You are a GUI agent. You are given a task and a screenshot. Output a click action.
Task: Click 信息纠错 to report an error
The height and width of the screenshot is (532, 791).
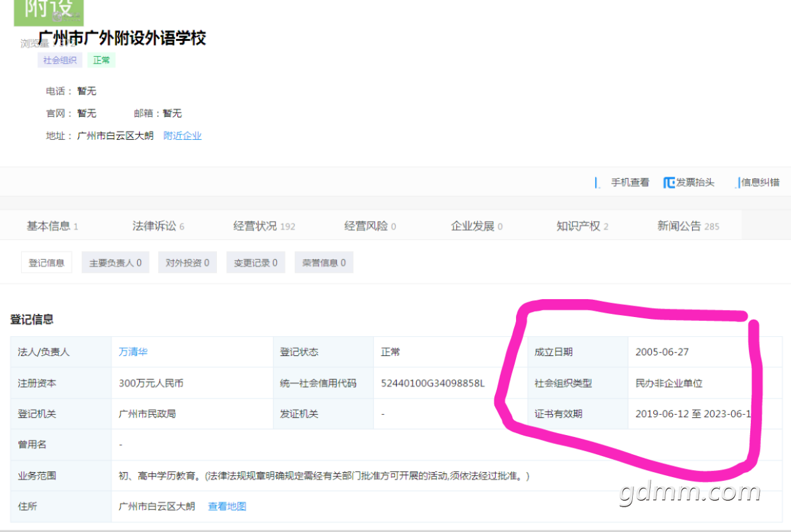point(760,182)
